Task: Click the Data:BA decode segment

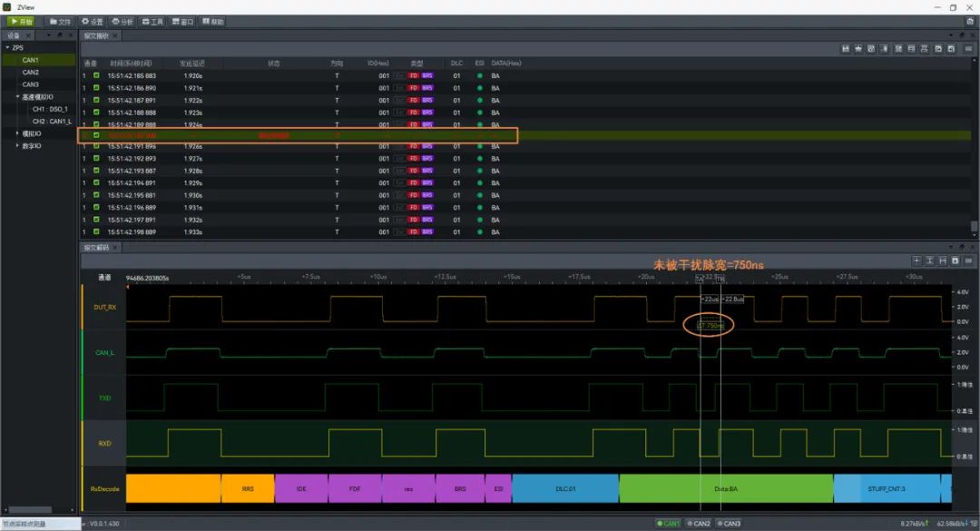Action: point(726,489)
